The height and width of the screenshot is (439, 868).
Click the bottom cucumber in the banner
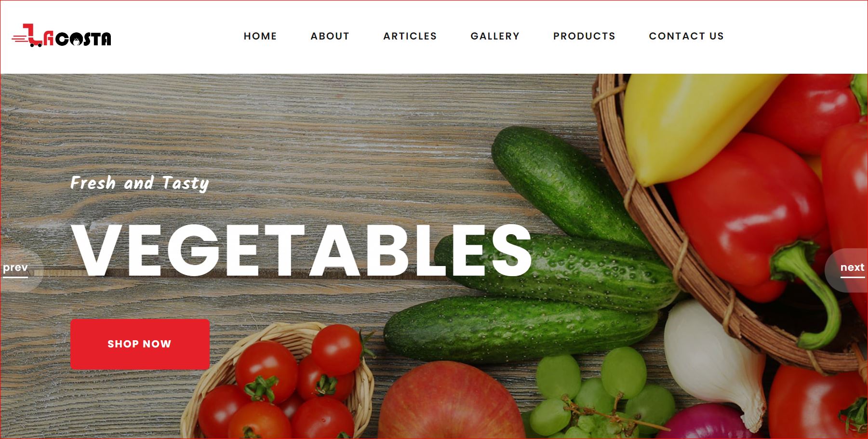click(521, 328)
